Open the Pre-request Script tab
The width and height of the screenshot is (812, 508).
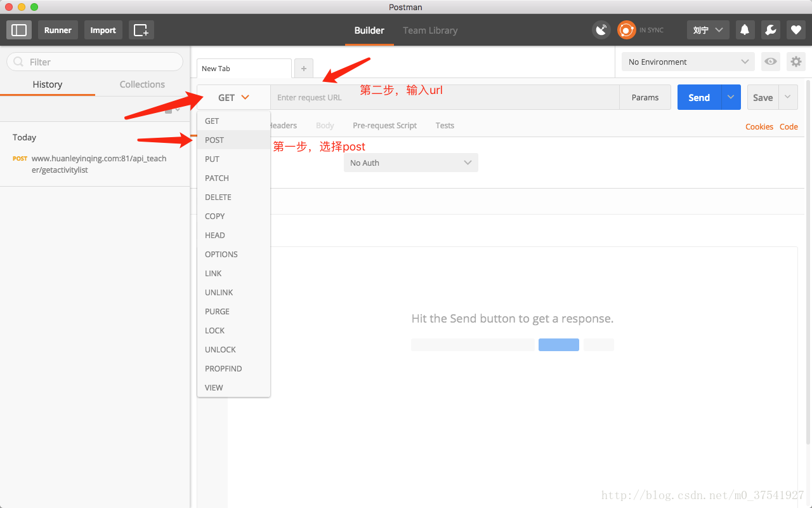[384, 126]
